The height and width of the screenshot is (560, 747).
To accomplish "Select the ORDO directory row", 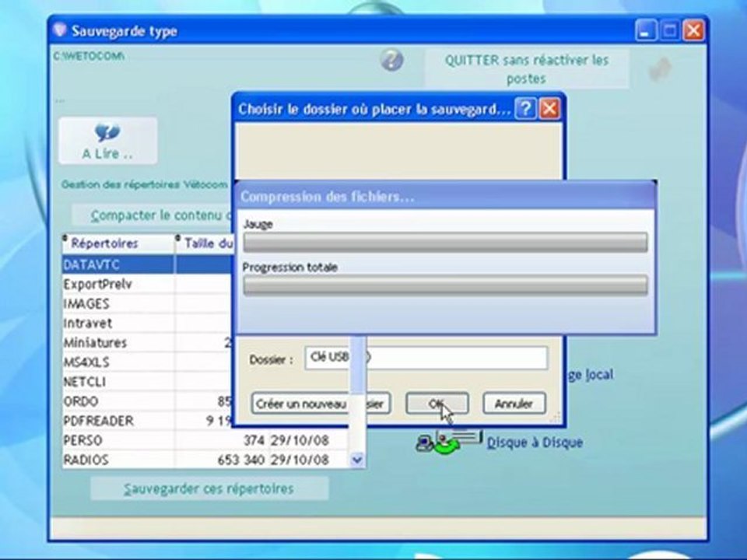I will pyautogui.click(x=147, y=401).
